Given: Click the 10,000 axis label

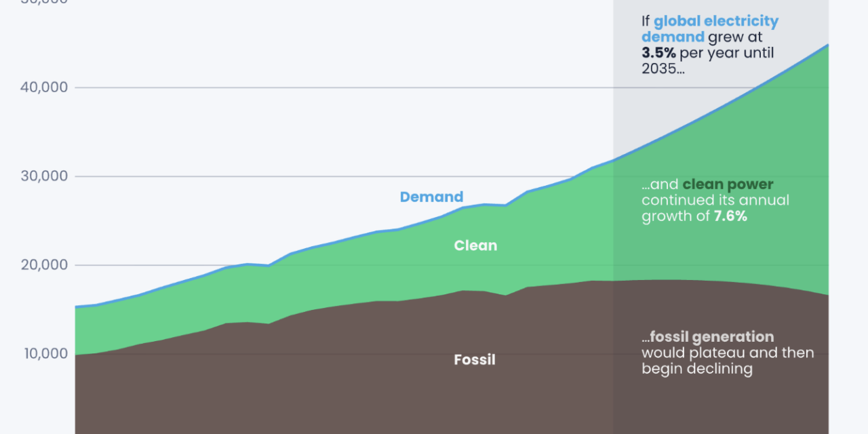Looking at the screenshot, I should 44,353.
